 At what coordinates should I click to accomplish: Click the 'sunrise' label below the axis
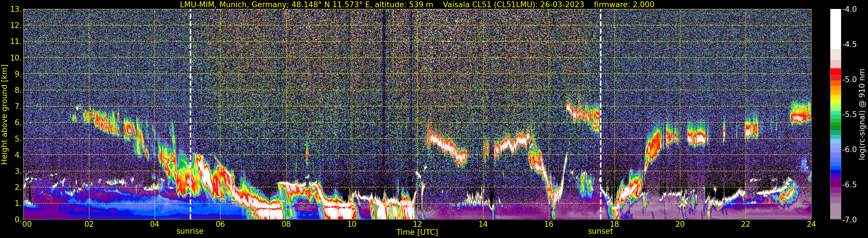[x=190, y=231]
